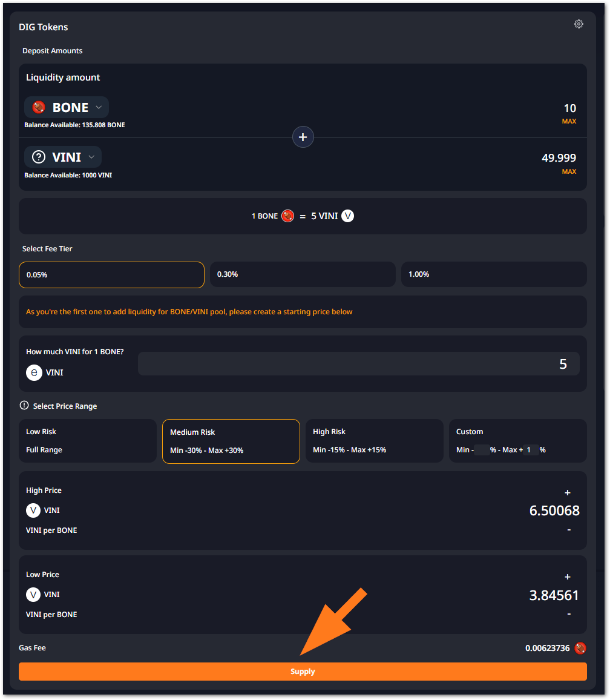Expand the BONE token dropdown
Screen dimensions: 610x700
click(99, 108)
